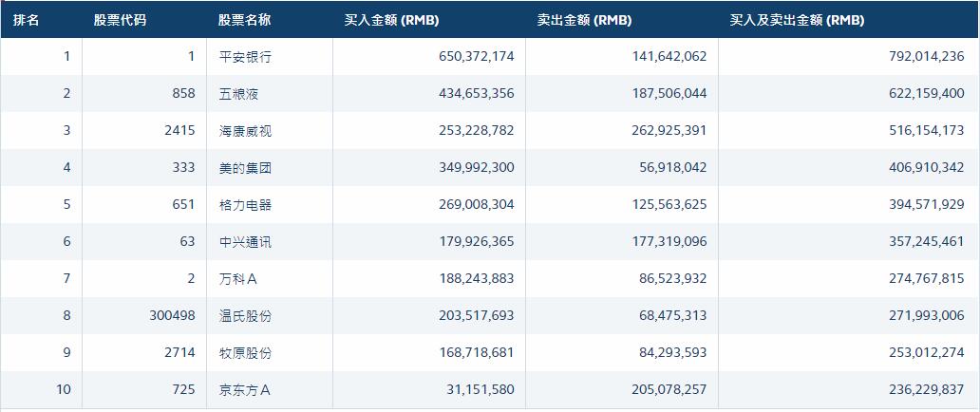Click buy amount 179,926,365
The image size is (980, 412).
(477, 241)
